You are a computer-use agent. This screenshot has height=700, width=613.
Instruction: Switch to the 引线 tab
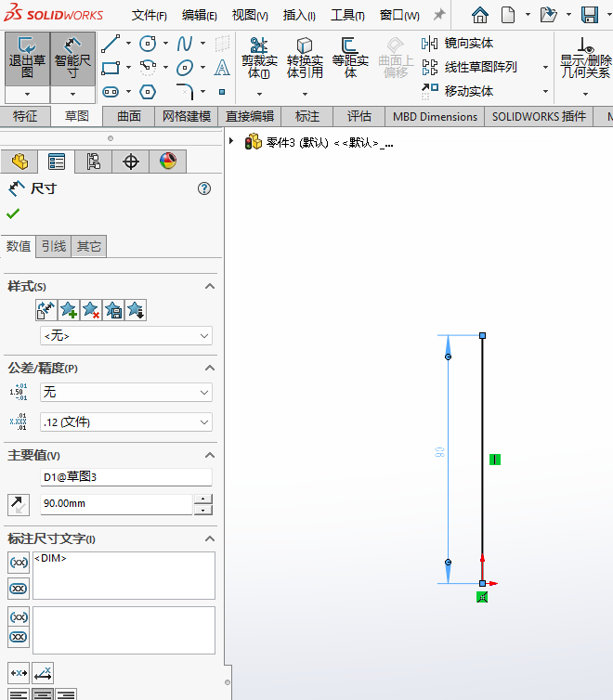[54, 246]
